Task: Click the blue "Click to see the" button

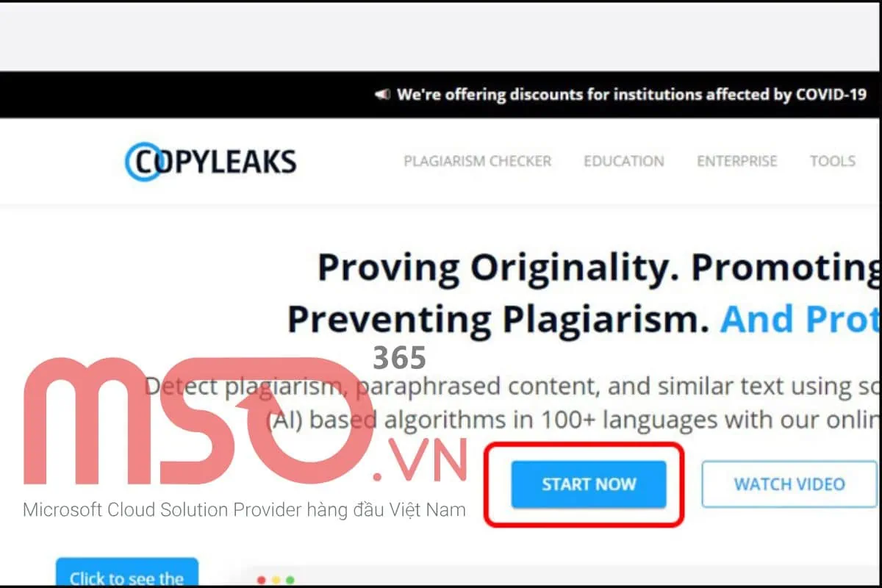Action: point(127,573)
